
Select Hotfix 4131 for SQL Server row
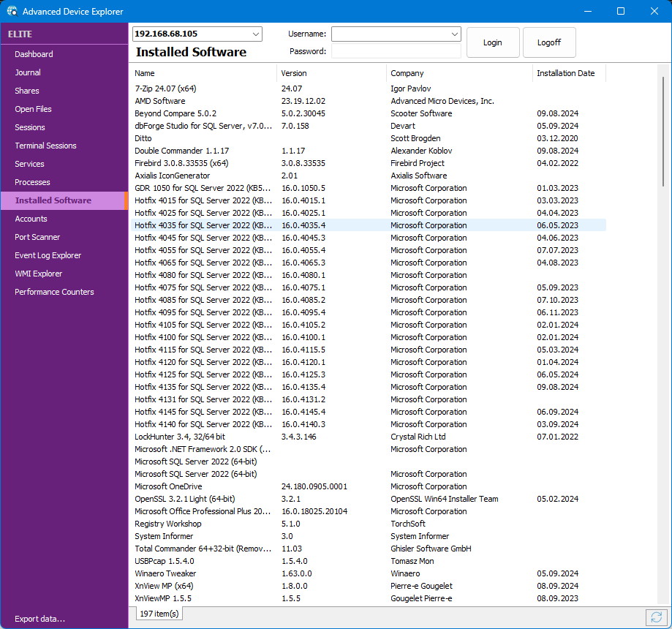(368, 399)
